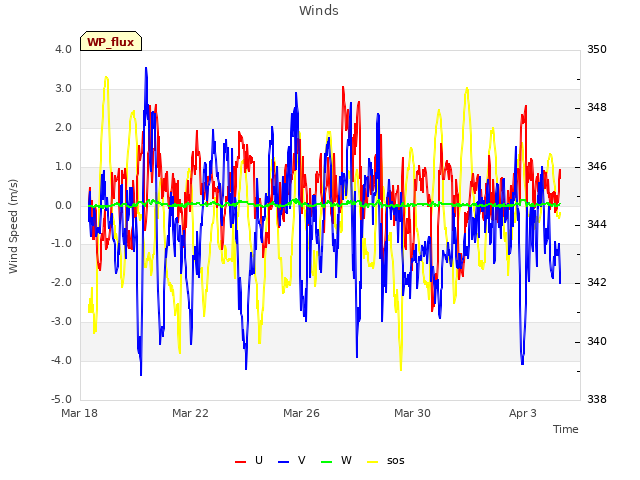Click the green W legend swatch
This screenshot has height=480, width=640.
(327, 462)
